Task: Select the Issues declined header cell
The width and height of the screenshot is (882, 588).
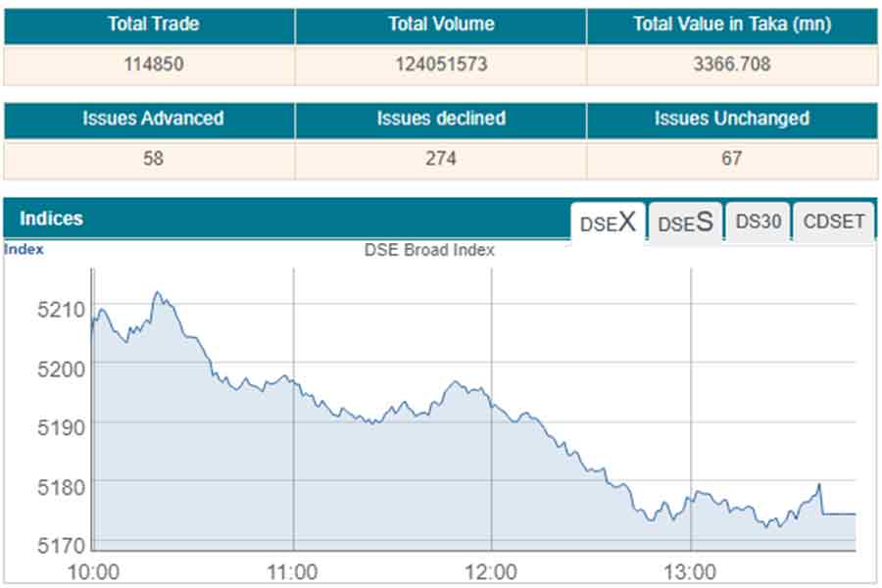Action: (441, 119)
